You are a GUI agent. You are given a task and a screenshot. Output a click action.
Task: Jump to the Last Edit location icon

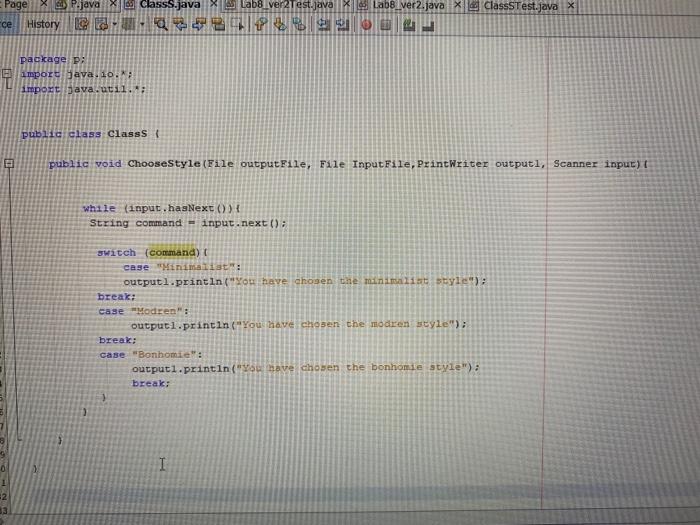(81, 24)
